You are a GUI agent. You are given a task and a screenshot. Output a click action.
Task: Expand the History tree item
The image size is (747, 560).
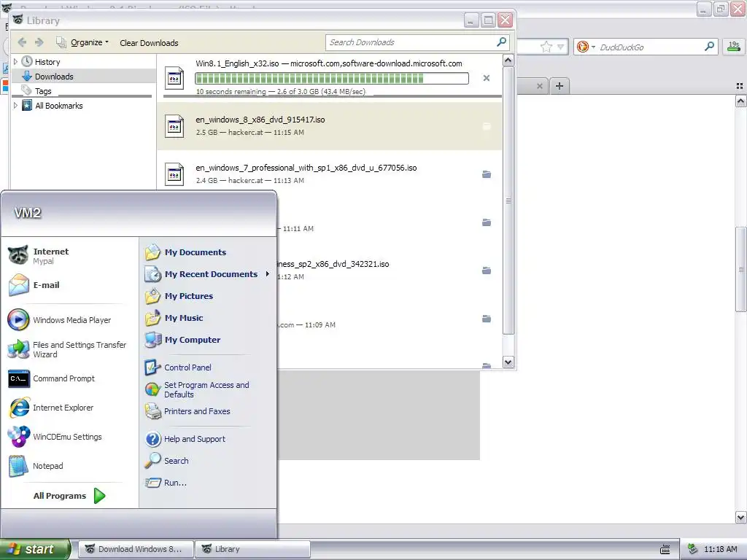pos(15,61)
